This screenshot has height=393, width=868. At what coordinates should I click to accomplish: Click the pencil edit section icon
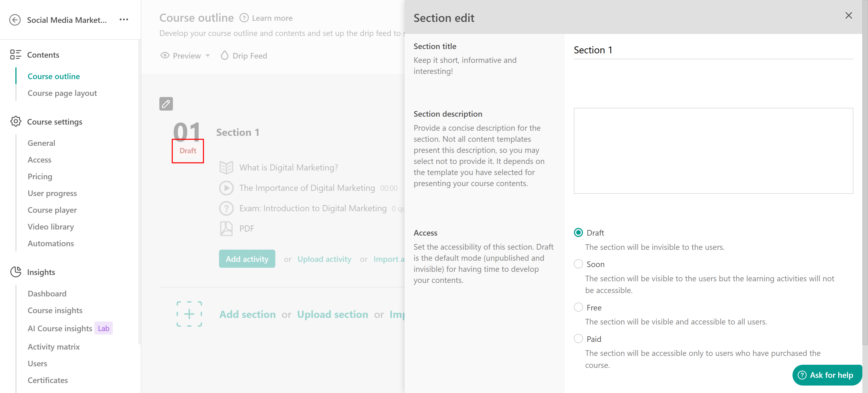click(166, 104)
